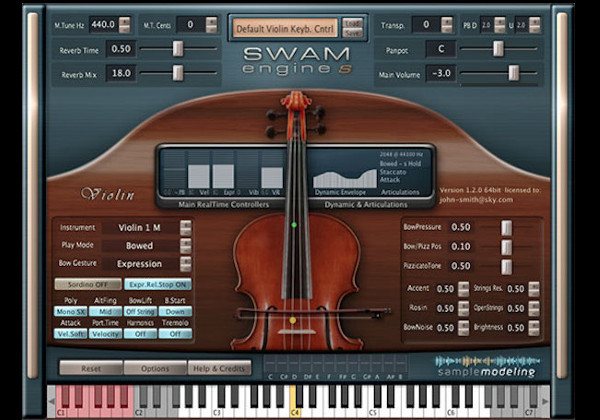Toggle the B.Start Down button
The image size is (600, 420).
(175, 312)
